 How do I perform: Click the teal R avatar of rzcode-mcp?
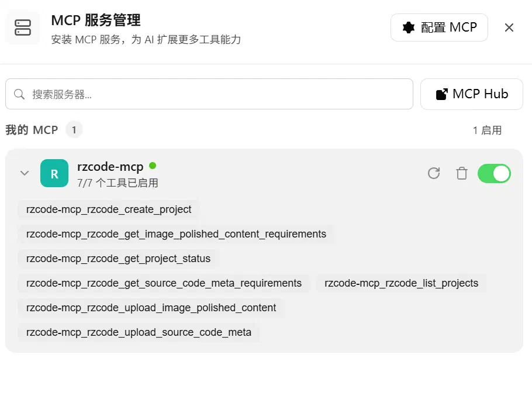tap(54, 173)
